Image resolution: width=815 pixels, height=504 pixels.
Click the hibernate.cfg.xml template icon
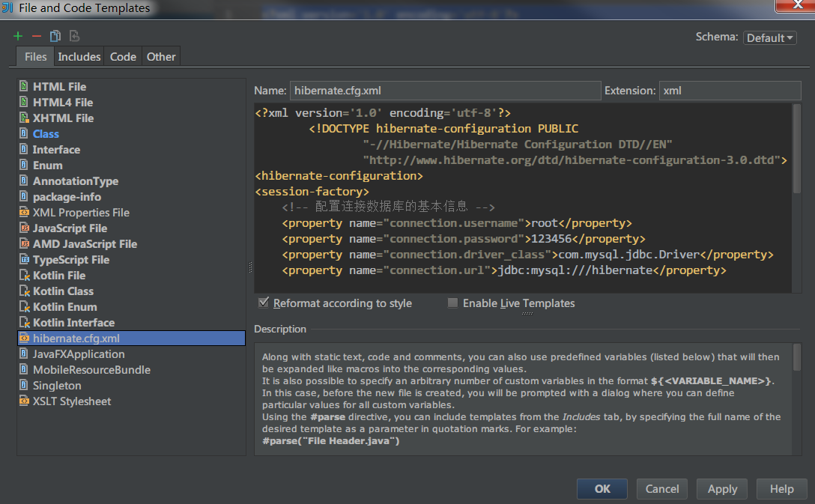(24, 338)
